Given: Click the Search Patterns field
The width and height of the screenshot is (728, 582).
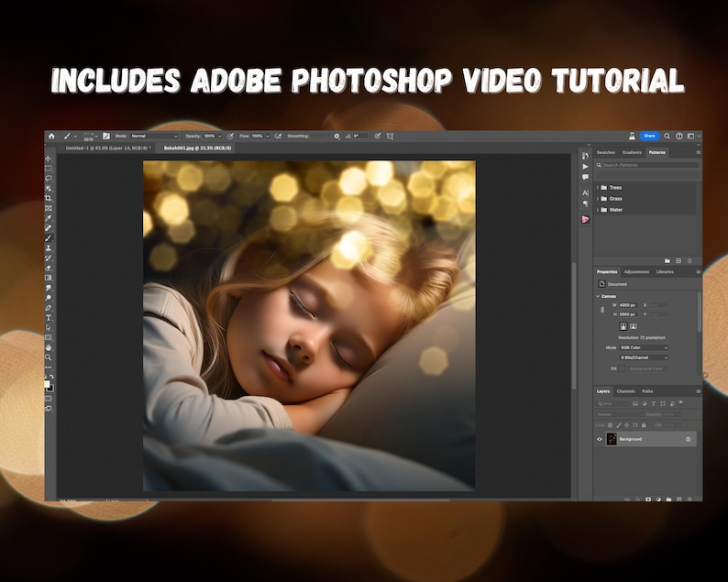Looking at the screenshot, I should click(x=647, y=165).
